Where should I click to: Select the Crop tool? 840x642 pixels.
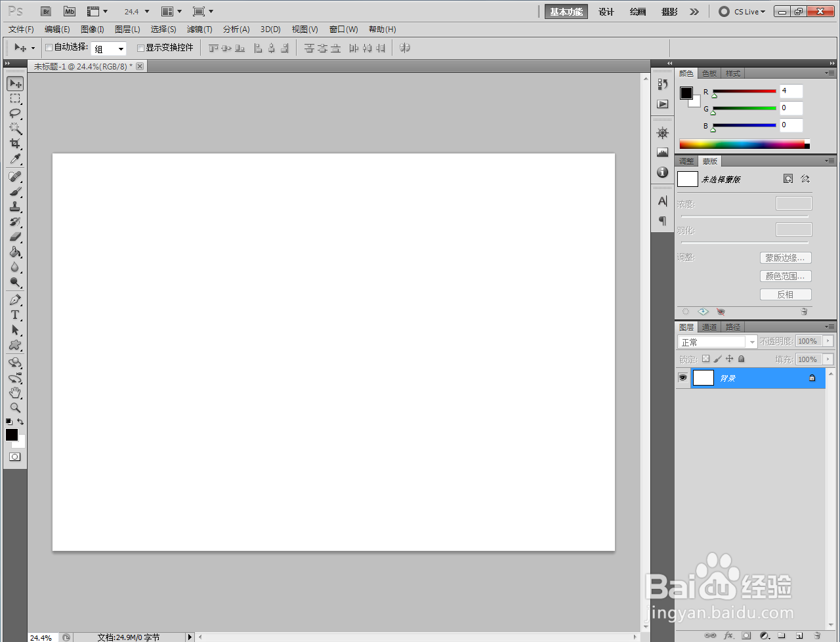pos(15,144)
